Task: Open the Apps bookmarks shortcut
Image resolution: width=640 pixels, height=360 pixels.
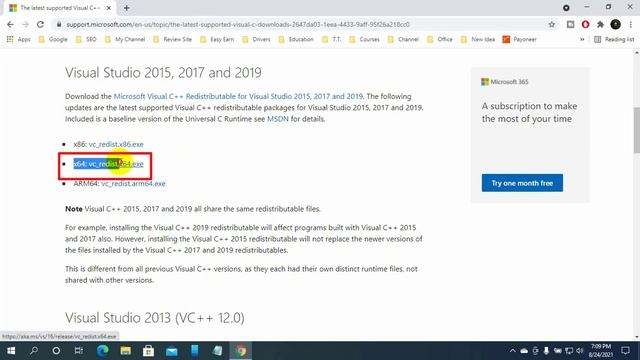Action: tap(19, 40)
